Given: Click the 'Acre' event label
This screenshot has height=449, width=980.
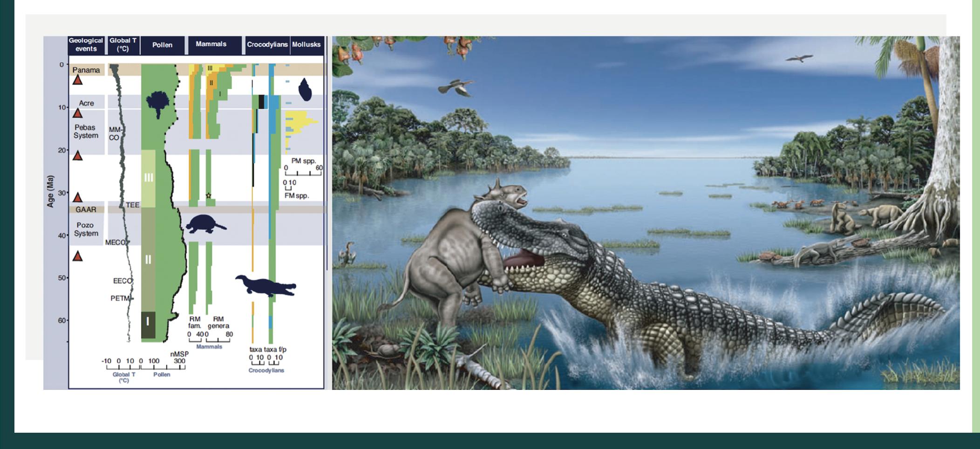Looking at the screenshot, I should coord(86,103).
